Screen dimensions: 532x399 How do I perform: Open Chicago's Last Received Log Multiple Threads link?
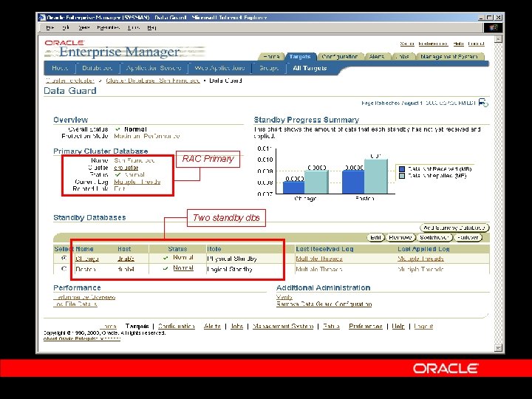coord(319,259)
